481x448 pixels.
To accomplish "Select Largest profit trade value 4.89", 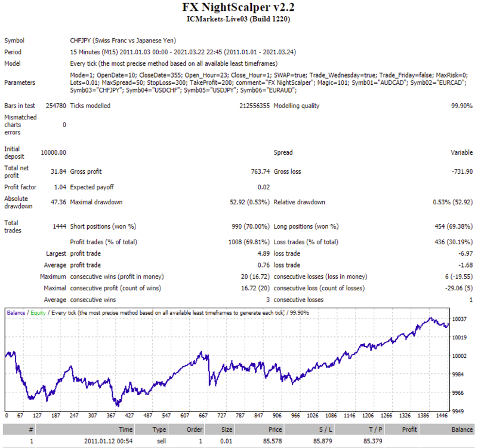I will 264,254.
